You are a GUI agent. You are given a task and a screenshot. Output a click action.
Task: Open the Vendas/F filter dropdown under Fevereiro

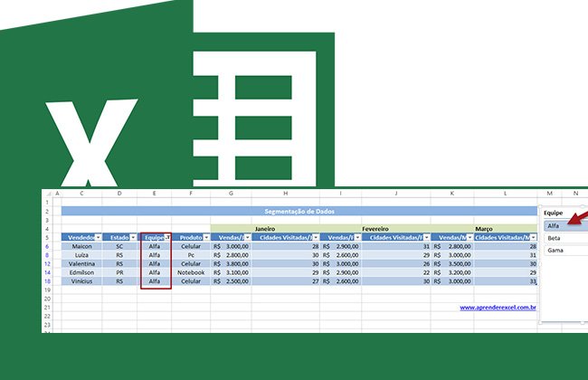357,237
